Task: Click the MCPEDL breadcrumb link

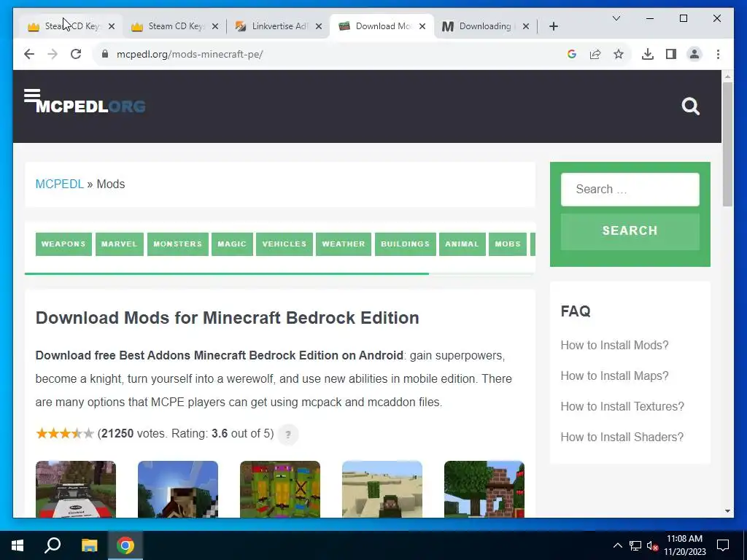Action: [60, 184]
